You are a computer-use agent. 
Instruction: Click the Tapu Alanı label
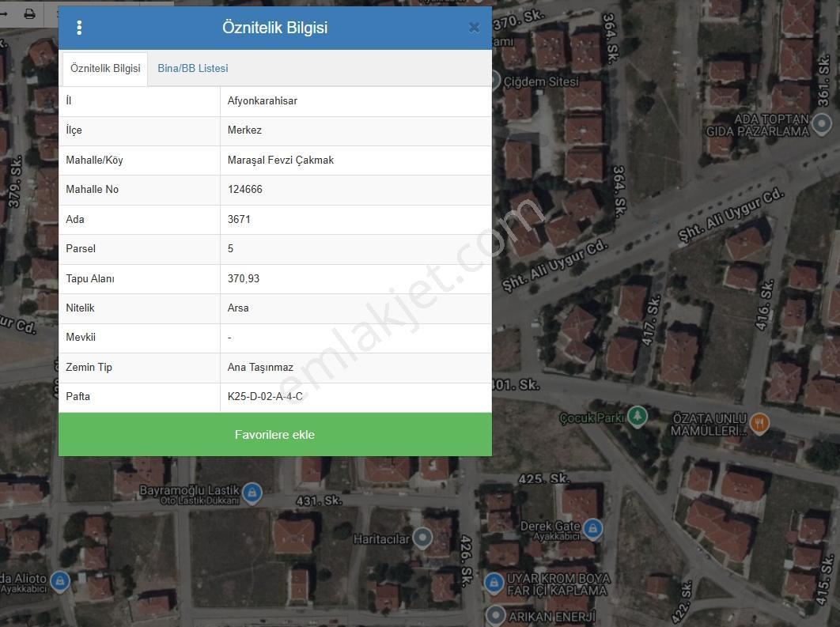pos(90,278)
